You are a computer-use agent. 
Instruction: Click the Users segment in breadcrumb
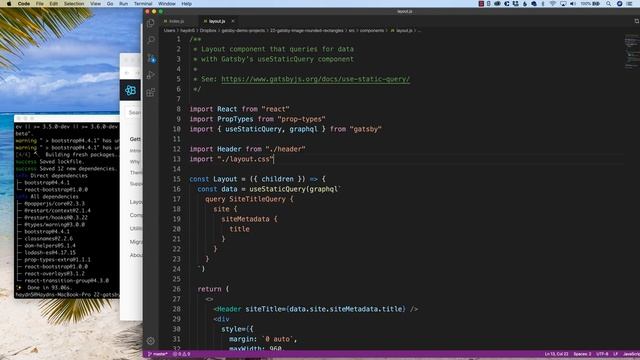click(169, 31)
